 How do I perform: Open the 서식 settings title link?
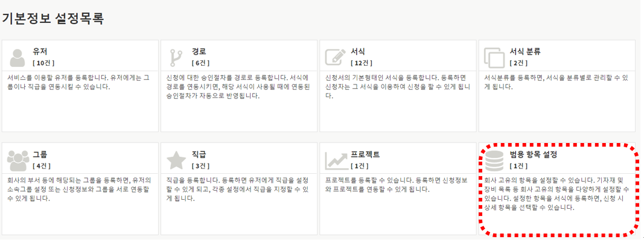[x=357, y=51]
